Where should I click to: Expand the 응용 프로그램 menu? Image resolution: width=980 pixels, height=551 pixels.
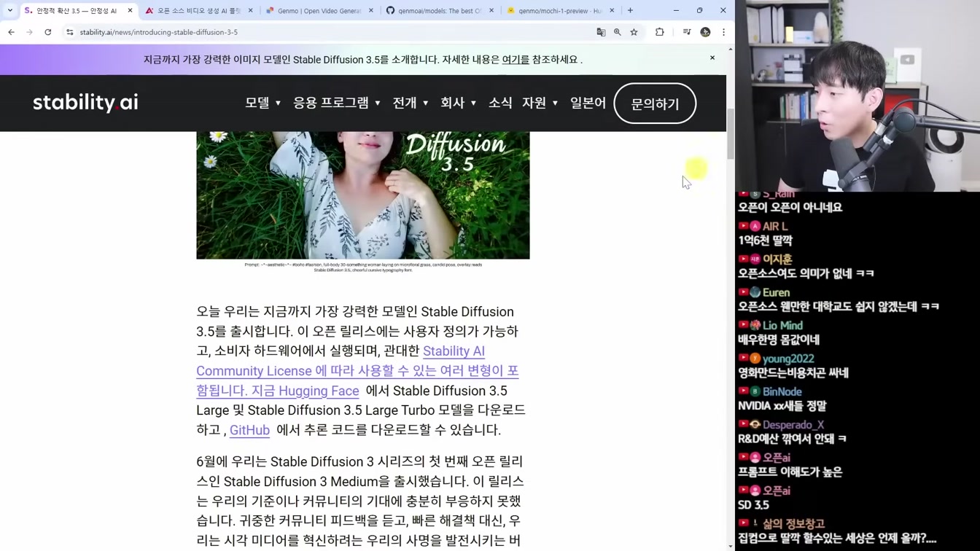click(337, 103)
